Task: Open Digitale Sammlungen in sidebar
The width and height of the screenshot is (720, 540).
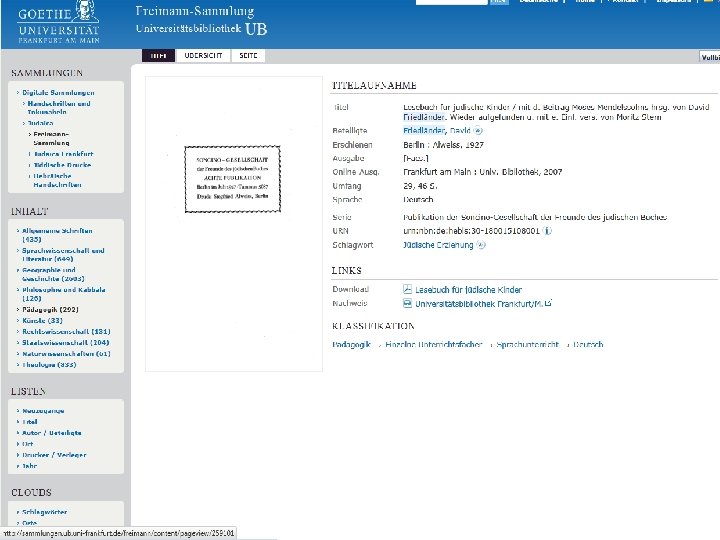Action: click(58, 93)
